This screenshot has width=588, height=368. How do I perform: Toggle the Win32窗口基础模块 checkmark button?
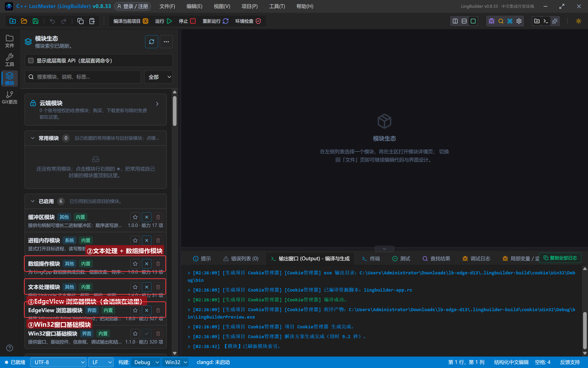[x=147, y=334]
